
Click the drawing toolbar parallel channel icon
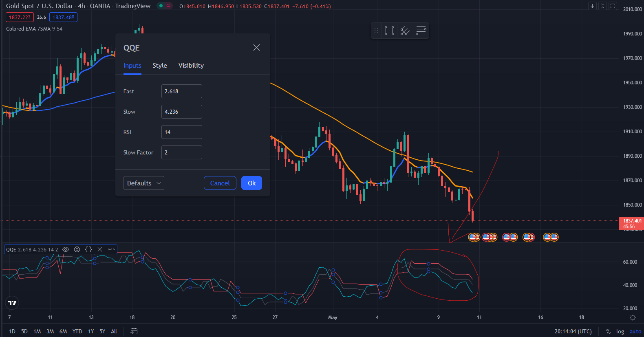click(x=405, y=31)
